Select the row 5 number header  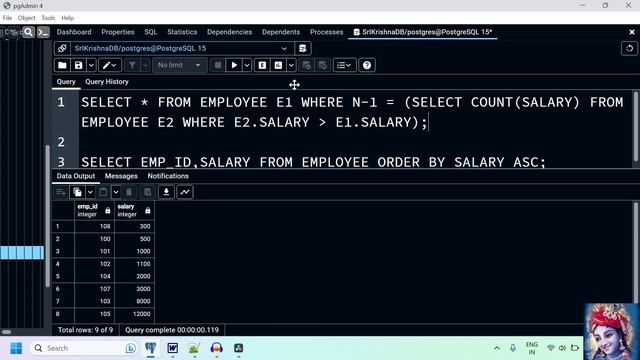click(63, 276)
